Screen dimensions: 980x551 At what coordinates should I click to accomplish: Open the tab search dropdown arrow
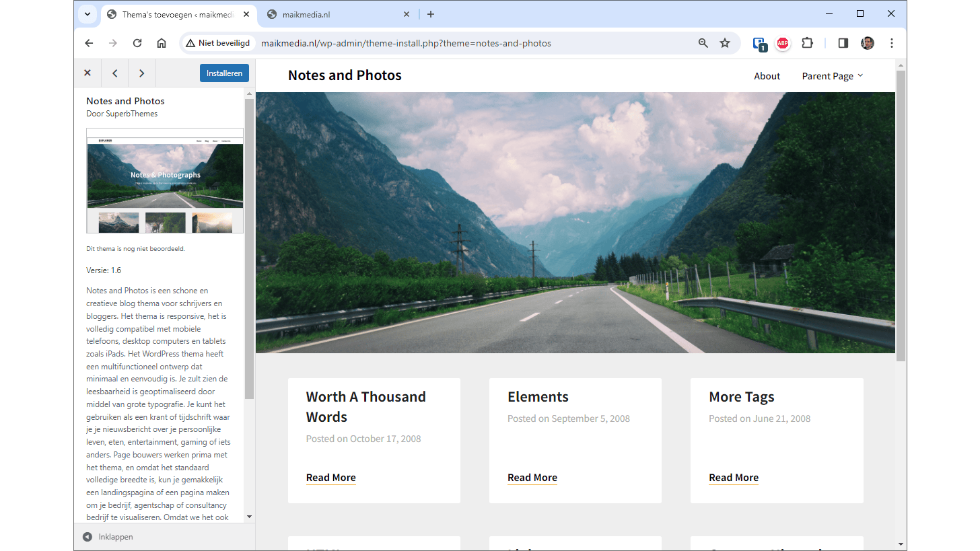(x=87, y=14)
